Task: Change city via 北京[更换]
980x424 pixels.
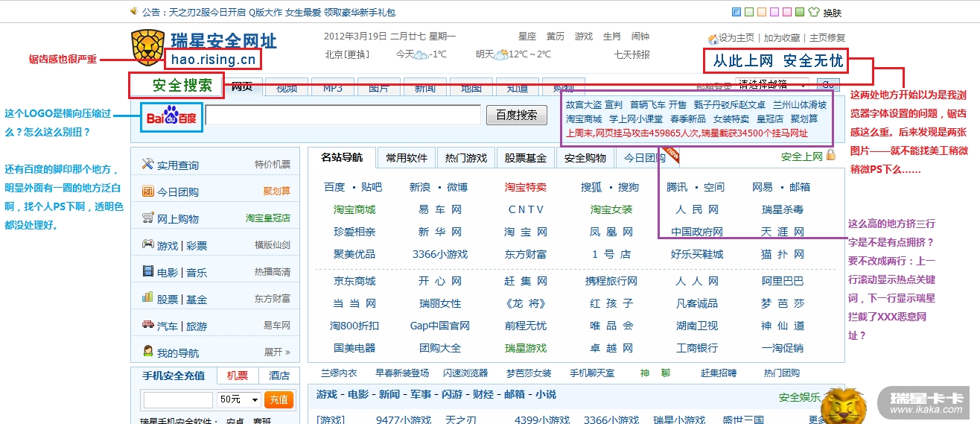Action: [x=347, y=54]
